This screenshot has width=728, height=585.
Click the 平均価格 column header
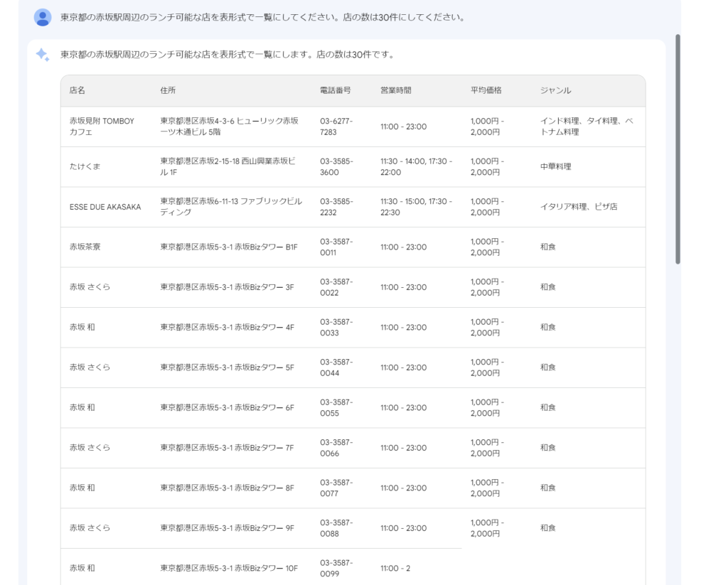pos(486,90)
